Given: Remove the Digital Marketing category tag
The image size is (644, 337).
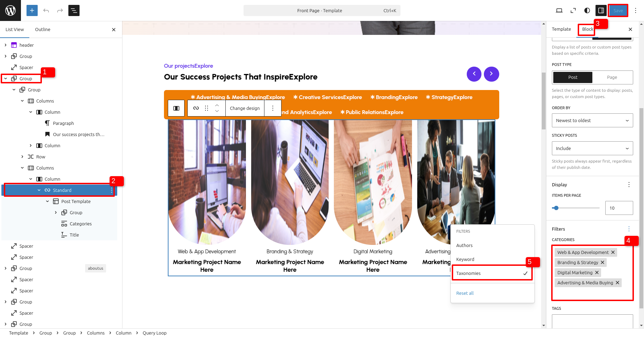Looking at the screenshot, I should tap(597, 272).
